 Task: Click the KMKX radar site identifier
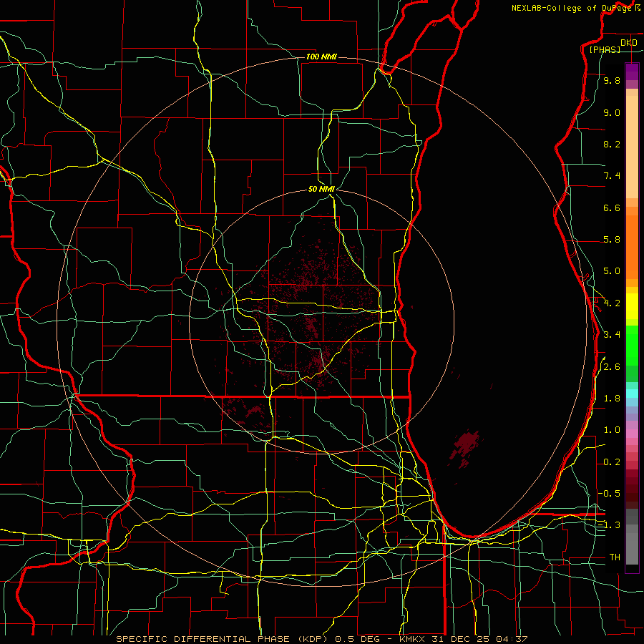[x=411, y=639]
